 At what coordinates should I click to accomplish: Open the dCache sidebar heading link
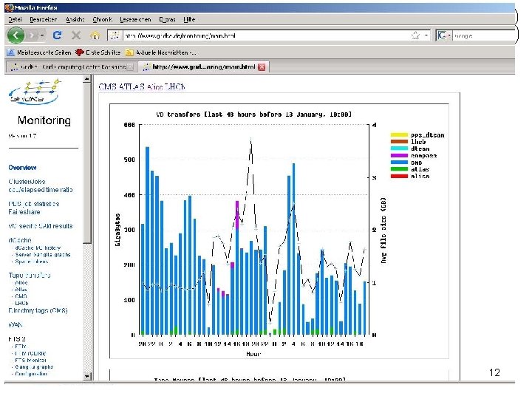(x=20, y=240)
